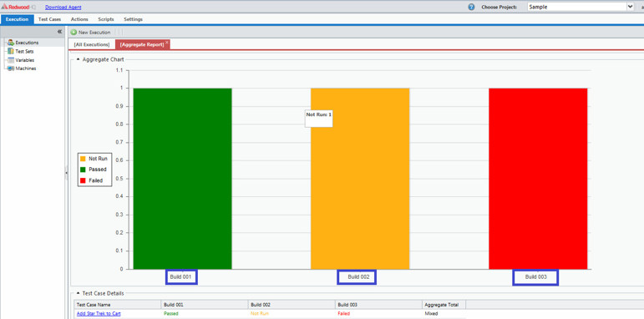Switch to the Execution tab

tap(17, 19)
